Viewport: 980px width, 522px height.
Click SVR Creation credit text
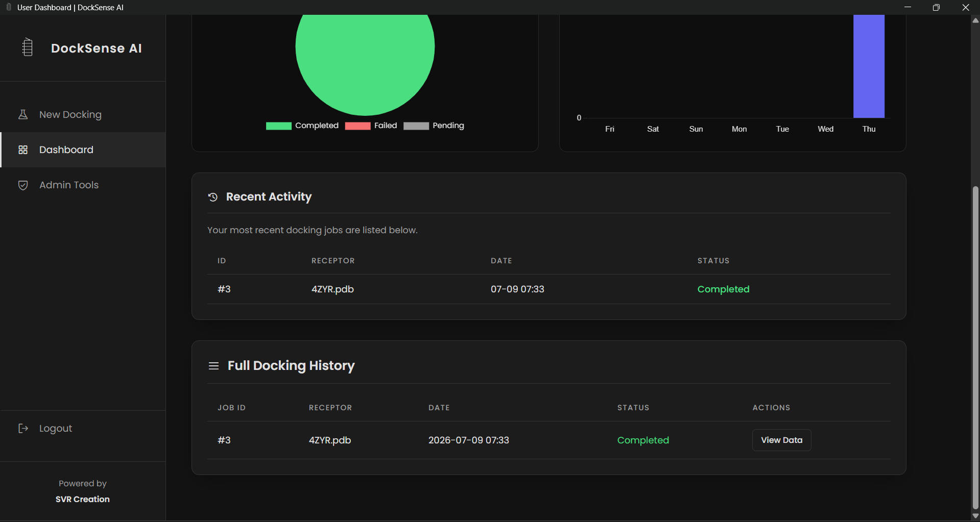(x=83, y=499)
